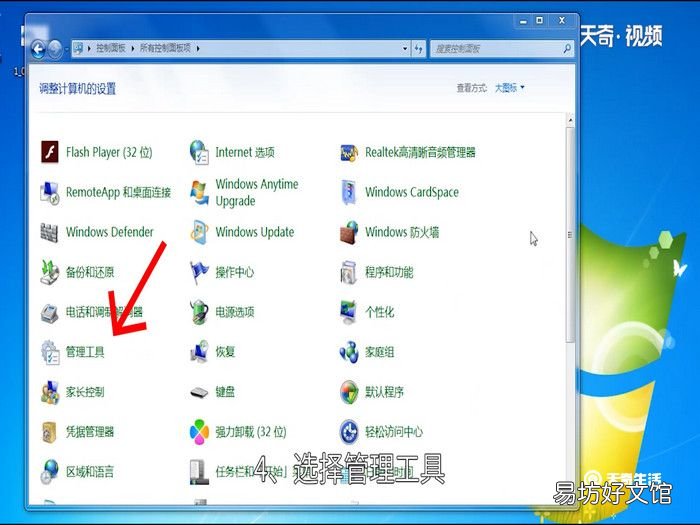Click the search magnifier icon

(567, 49)
